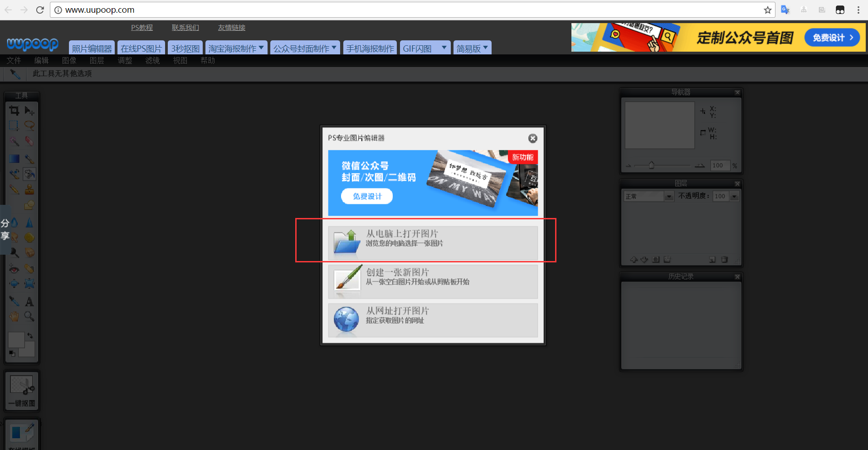This screenshot has height=450, width=868.
Task: Open the 3秒抠图 tab
Action: (x=185, y=48)
